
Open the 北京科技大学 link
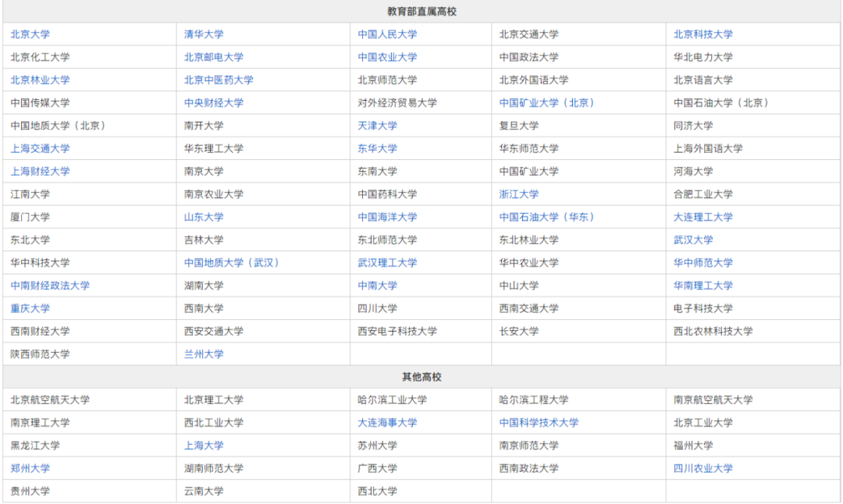(x=702, y=34)
